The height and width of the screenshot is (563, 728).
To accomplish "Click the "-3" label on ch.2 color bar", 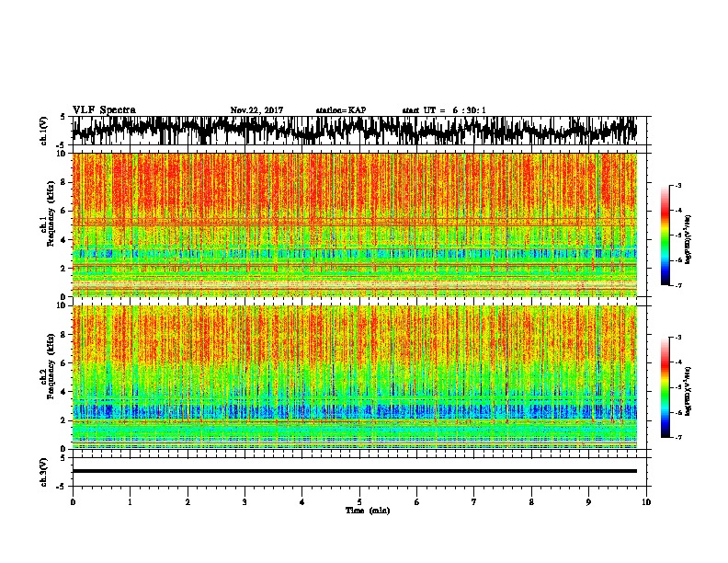I will pyautogui.click(x=677, y=338).
